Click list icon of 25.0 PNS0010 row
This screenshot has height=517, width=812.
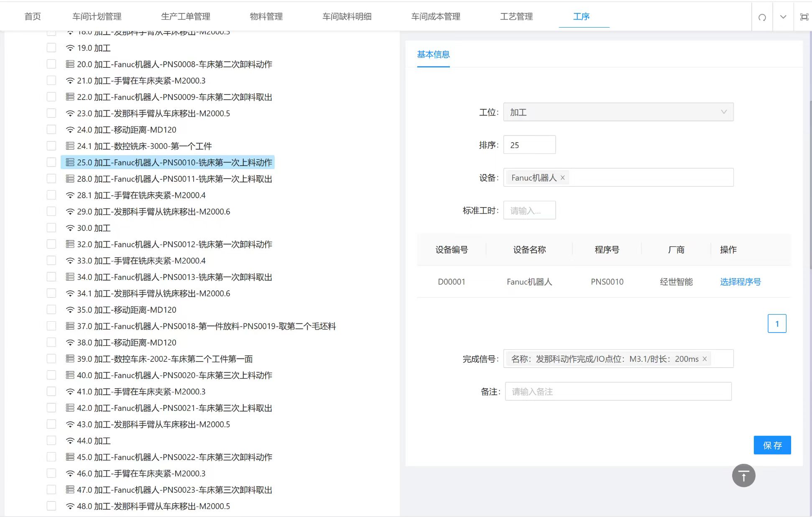[x=70, y=162]
